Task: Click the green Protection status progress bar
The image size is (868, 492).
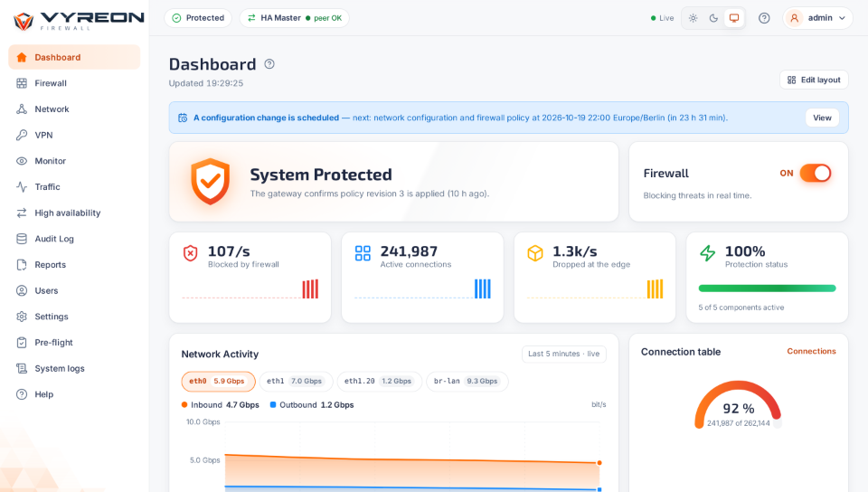Action: (x=767, y=289)
